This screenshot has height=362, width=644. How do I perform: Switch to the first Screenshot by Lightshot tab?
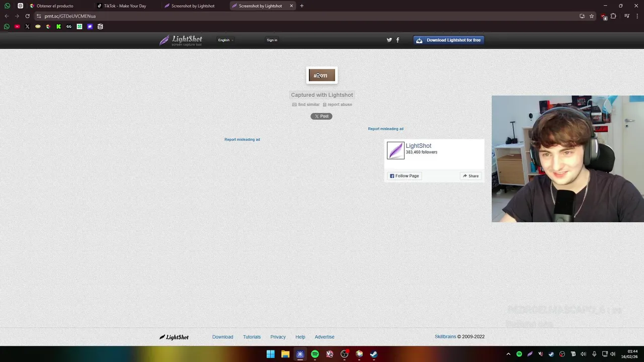pyautogui.click(x=193, y=6)
